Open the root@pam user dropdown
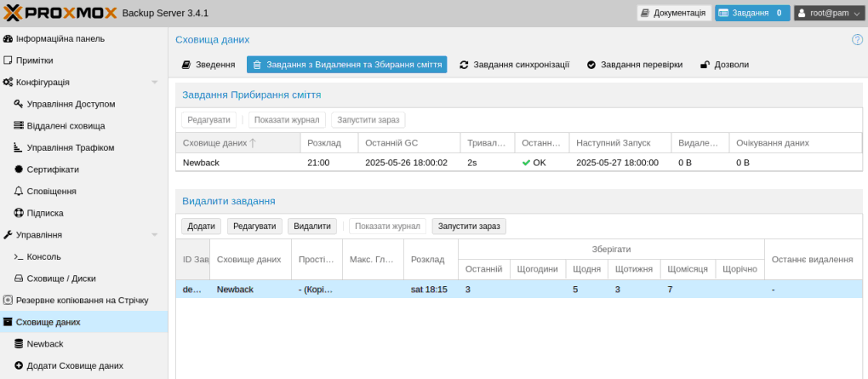 (829, 13)
